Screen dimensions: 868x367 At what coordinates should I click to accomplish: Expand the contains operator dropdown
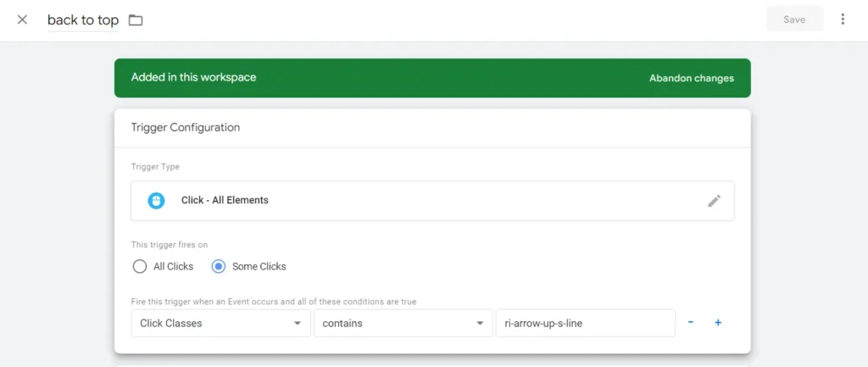click(x=402, y=323)
